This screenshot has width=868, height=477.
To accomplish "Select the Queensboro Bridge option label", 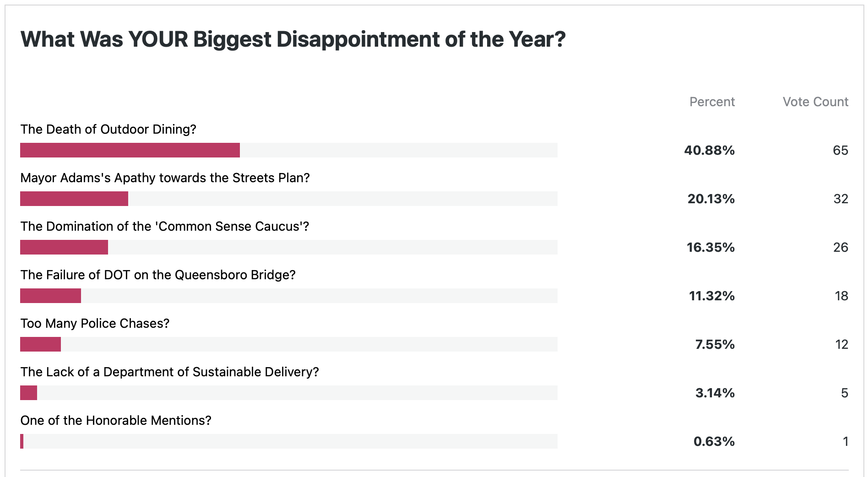I will click(x=158, y=275).
